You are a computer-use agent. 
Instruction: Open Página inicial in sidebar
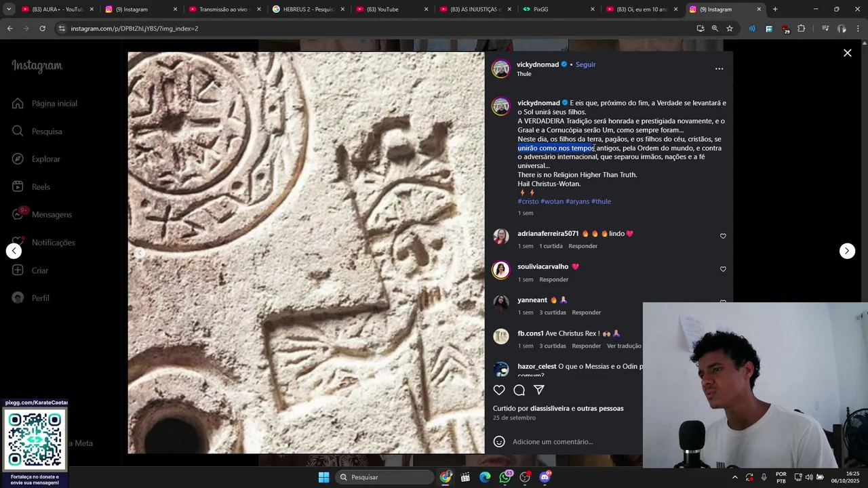(45, 103)
